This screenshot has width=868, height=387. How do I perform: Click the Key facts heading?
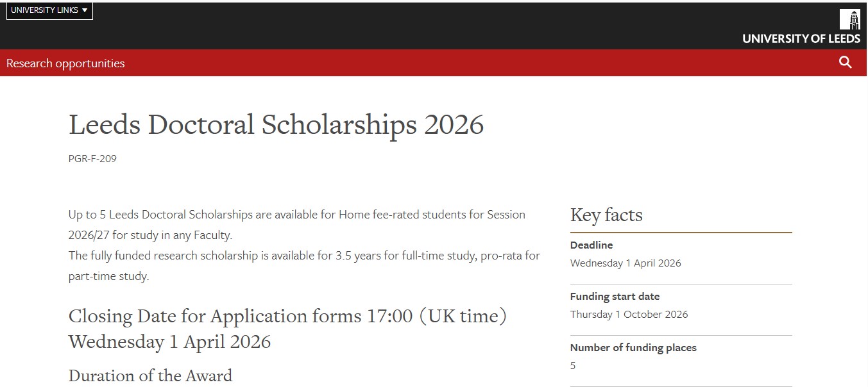click(606, 215)
